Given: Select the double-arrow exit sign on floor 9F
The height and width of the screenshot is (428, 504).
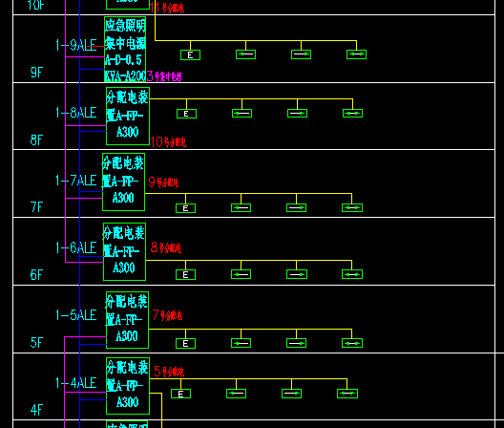Looking at the screenshot, I should [x=356, y=54].
